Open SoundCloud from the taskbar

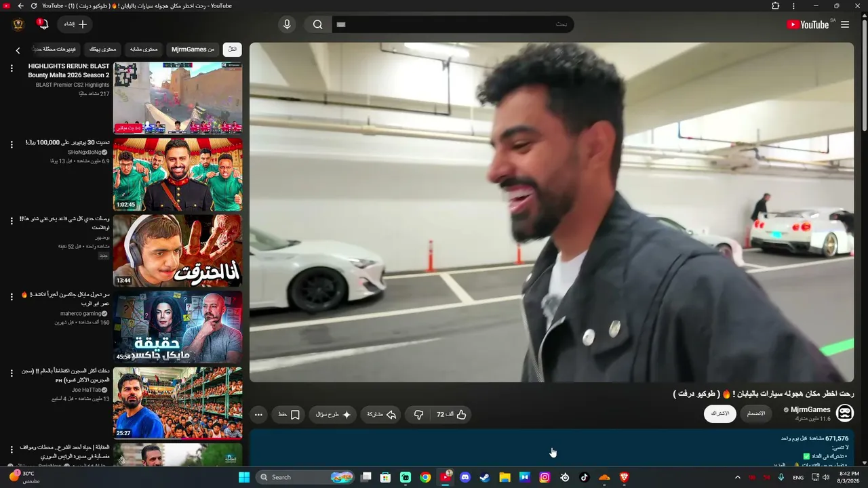(x=604, y=477)
